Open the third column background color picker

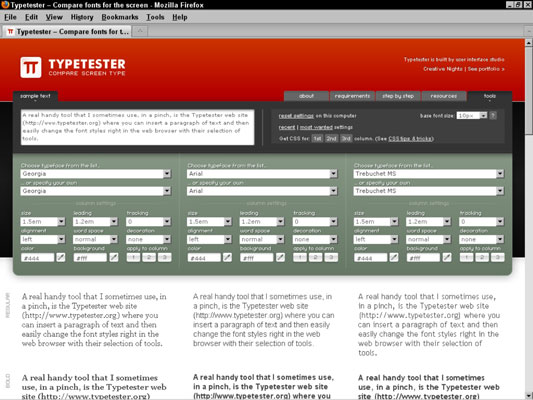pos(447,258)
